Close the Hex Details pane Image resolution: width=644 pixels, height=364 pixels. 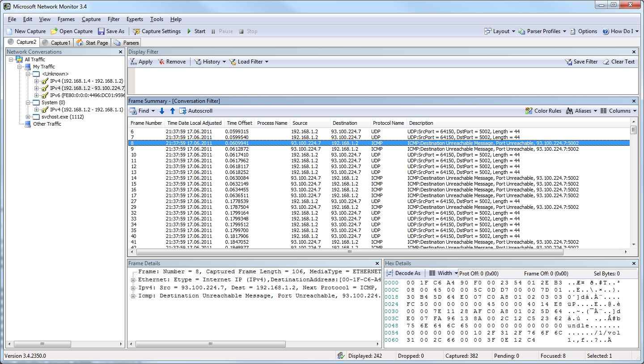pos(634,263)
